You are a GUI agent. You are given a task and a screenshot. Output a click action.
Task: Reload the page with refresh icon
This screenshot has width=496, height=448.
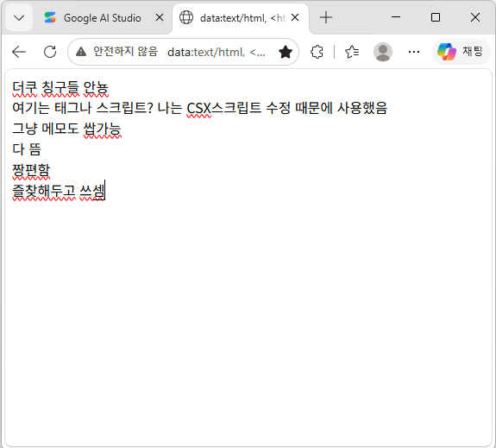pyautogui.click(x=50, y=52)
